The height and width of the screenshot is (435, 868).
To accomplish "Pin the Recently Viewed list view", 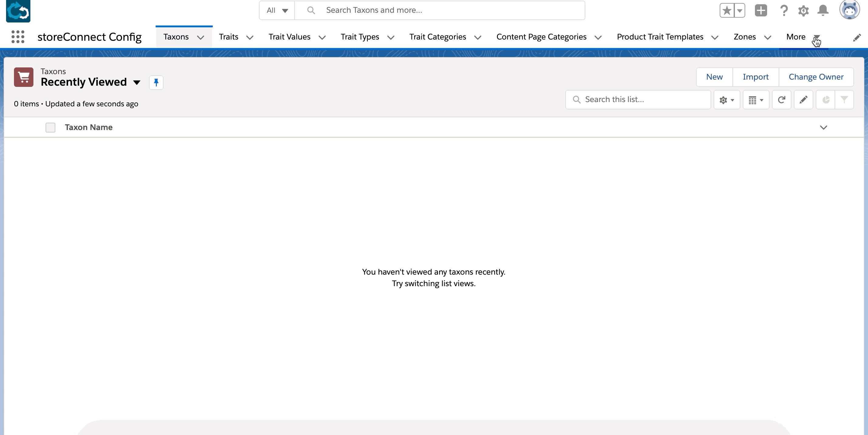I will pos(156,83).
